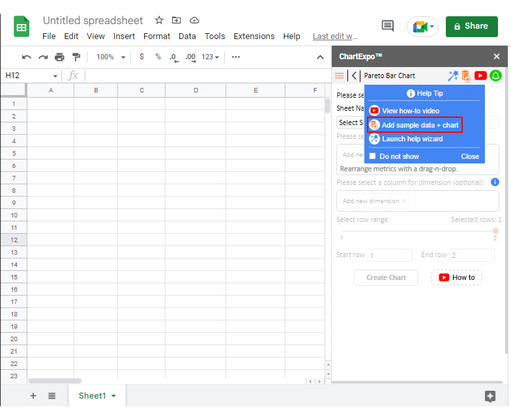Click the row range slider handle
This screenshot has height=420, width=511.
coord(495,231)
